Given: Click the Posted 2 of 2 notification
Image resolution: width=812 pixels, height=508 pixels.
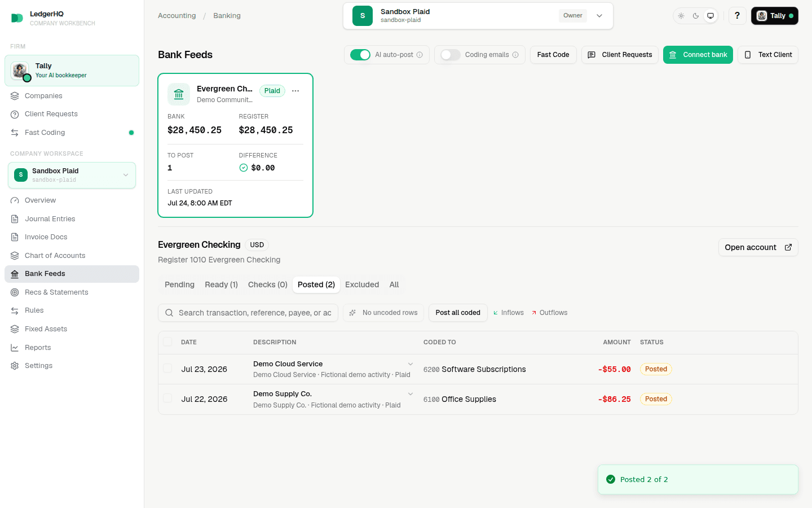Looking at the screenshot, I should click(698, 480).
